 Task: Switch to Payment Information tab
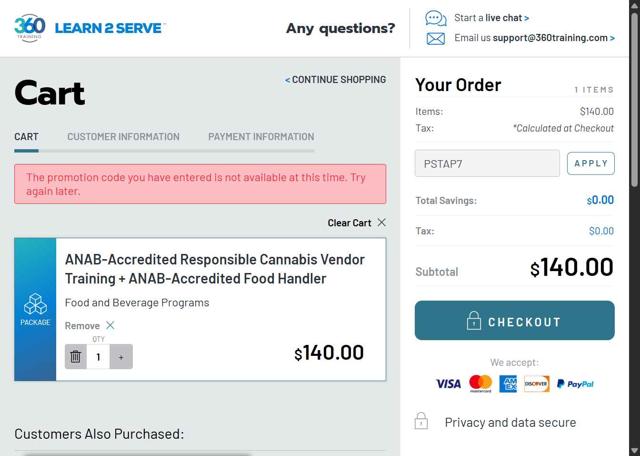point(261,137)
